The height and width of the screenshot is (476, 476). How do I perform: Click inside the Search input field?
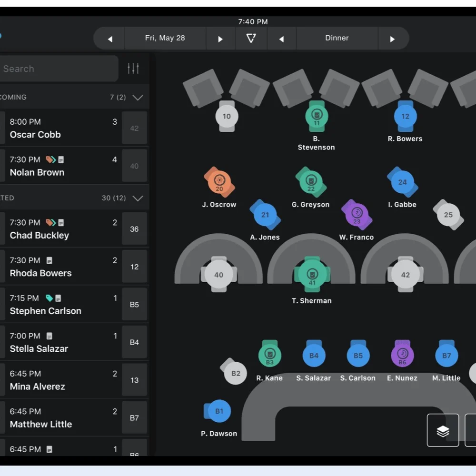pos(57,68)
